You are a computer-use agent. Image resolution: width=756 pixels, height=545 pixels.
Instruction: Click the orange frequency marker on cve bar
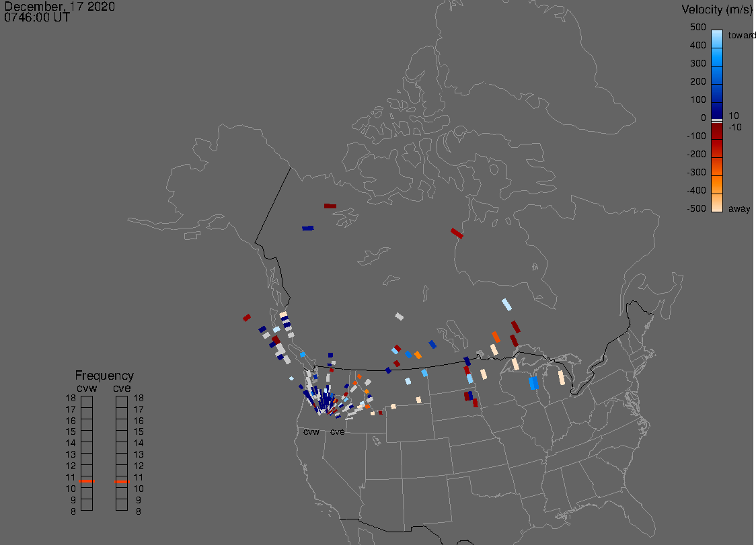pos(122,481)
